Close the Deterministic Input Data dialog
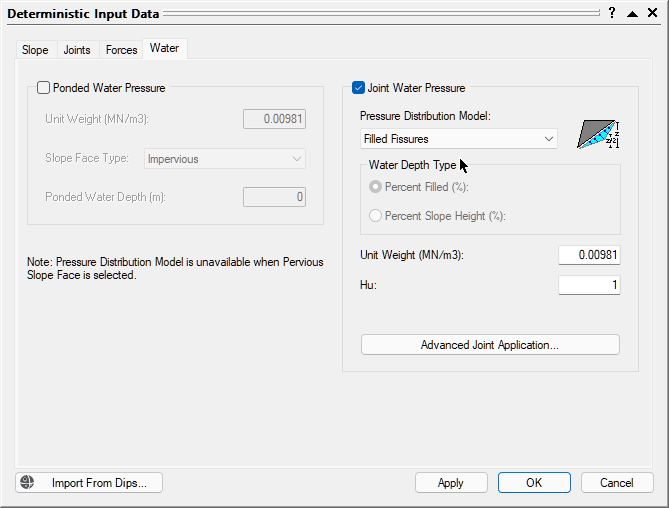Viewport: 669px width, 508px height. (652, 13)
